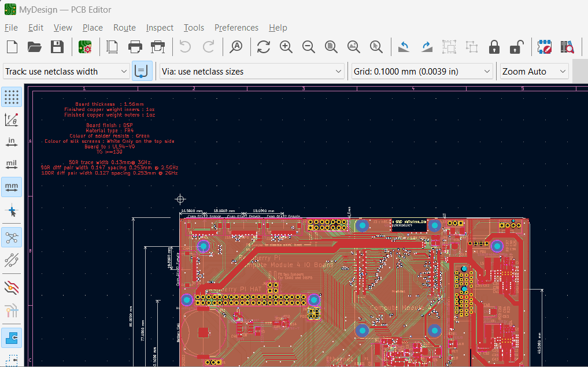
Task: Toggle grid dots display
Action: point(12,97)
